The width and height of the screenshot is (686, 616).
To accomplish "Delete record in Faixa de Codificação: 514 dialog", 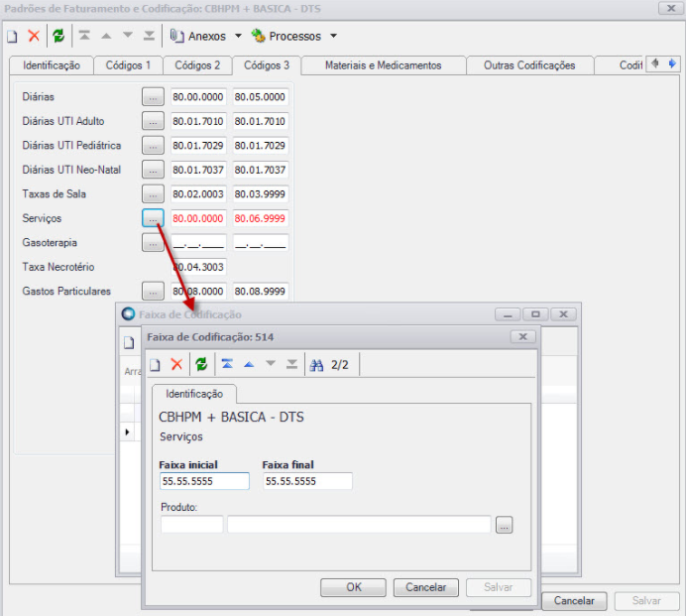I will tap(176, 364).
